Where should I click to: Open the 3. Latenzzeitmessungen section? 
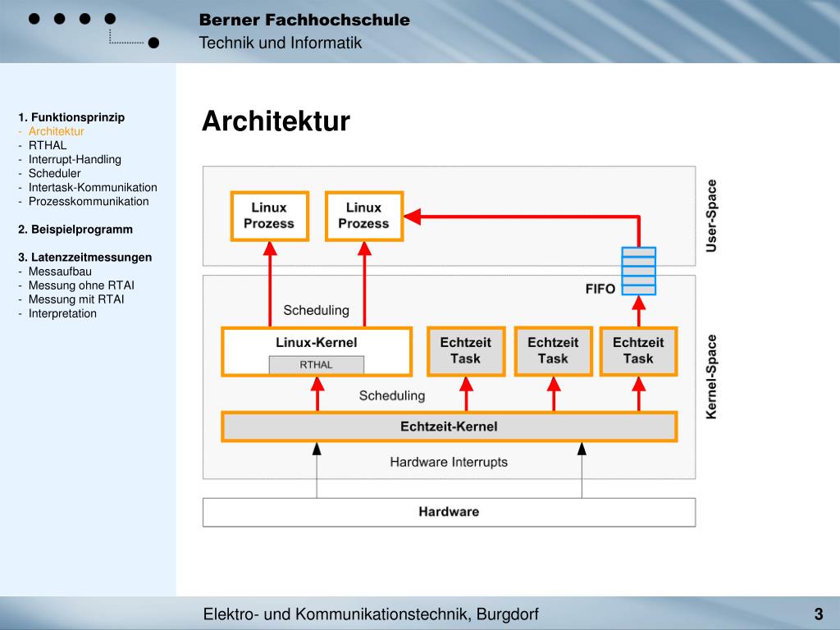pos(84,257)
